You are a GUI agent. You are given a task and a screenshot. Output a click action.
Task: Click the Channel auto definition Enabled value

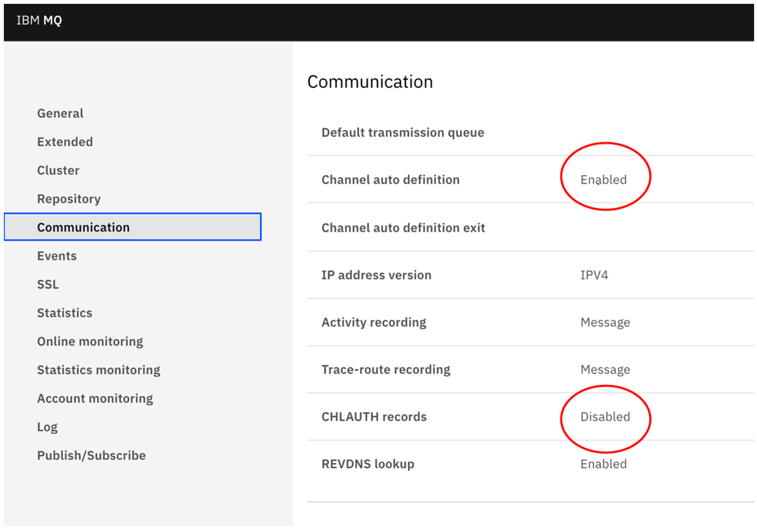coord(603,180)
